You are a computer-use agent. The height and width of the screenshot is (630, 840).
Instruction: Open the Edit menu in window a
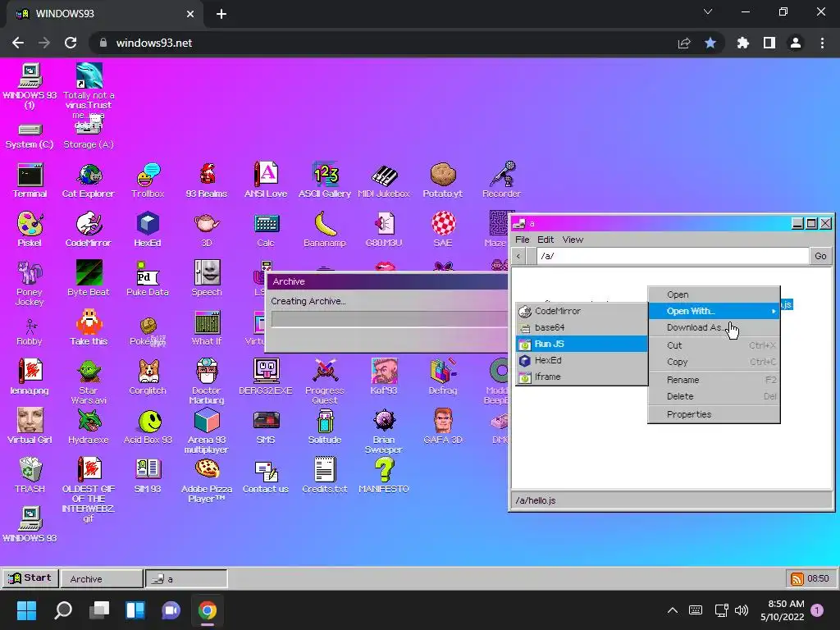(546, 240)
